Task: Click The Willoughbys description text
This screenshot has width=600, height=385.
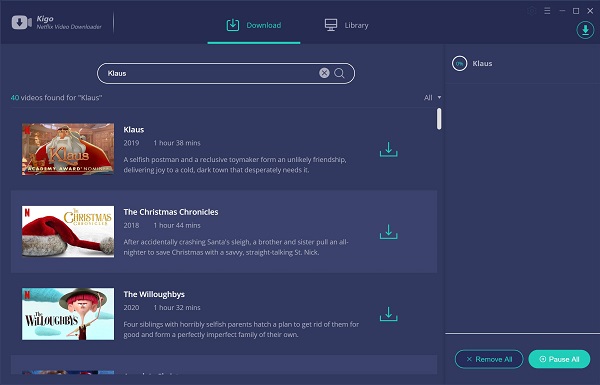Action: tap(241, 330)
